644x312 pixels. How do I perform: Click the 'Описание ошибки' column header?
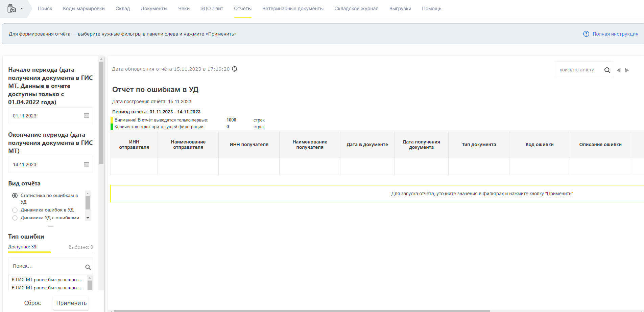click(601, 144)
